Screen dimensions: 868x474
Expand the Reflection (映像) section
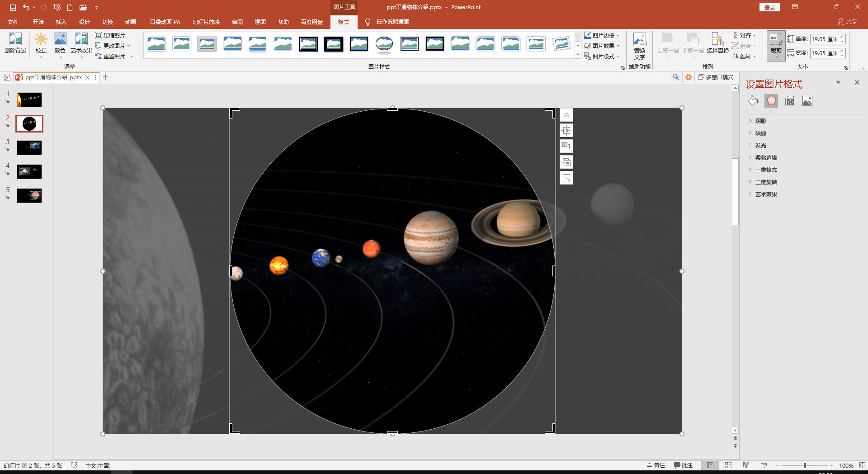pos(761,133)
